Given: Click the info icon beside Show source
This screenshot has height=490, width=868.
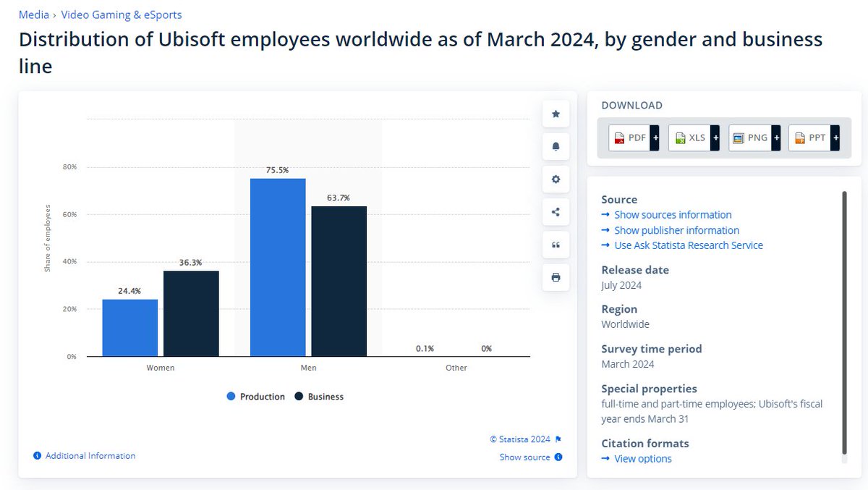Looking at the screenshot, I should [x=558, y=457].
